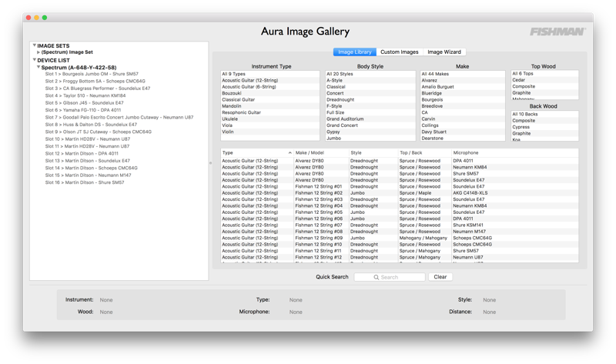Select Slot 8 Huss & Dalton DS
The height and width of the screenshot is (364, 616).
pyautogui.click(x=91, y=125)
